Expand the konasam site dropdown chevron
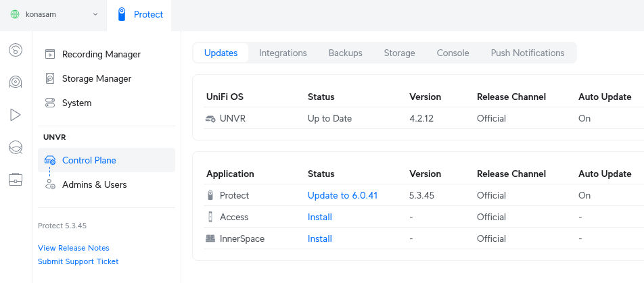The width and height of the screenshot is (644, 283). click(95, 14)
